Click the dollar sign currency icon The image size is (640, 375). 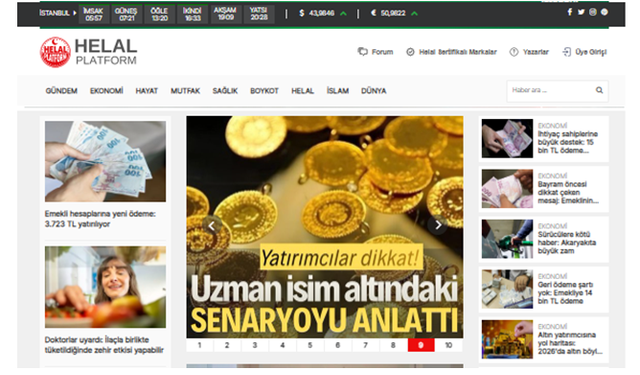point(302,13)
